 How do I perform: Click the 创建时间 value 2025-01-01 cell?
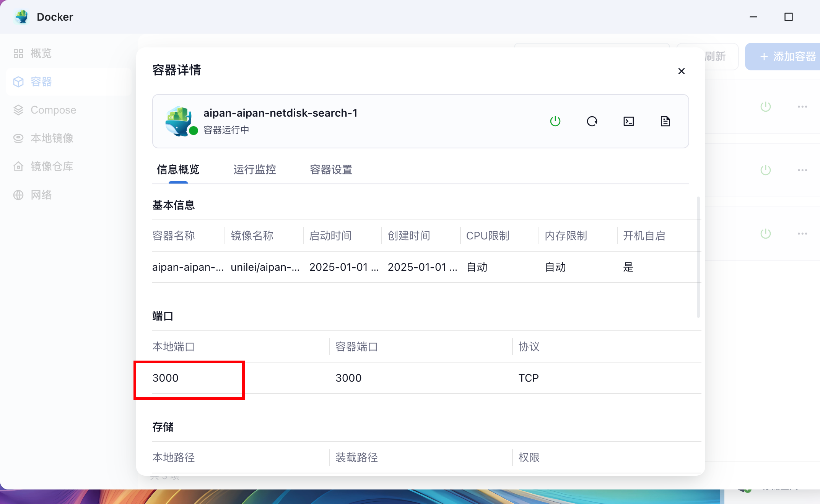423,267
